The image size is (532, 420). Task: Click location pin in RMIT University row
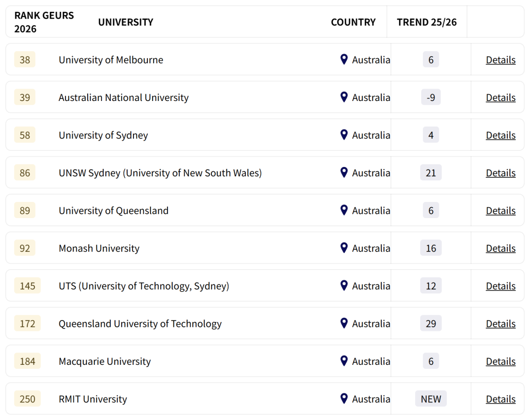[344, 398]
